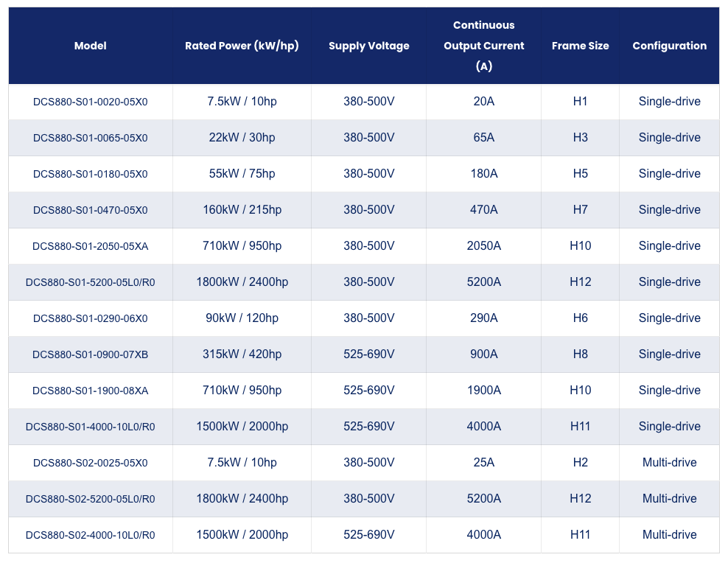The width and height of the screenshot is (728, 563).
Task: Click the Continuous Output Current header
Action: coord(484,46)
